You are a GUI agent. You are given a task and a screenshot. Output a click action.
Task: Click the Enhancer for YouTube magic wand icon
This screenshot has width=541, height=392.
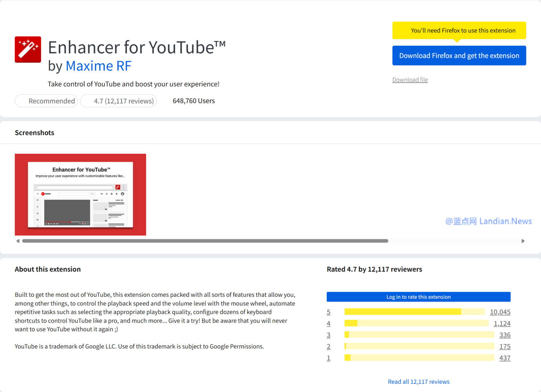(28, 50)
